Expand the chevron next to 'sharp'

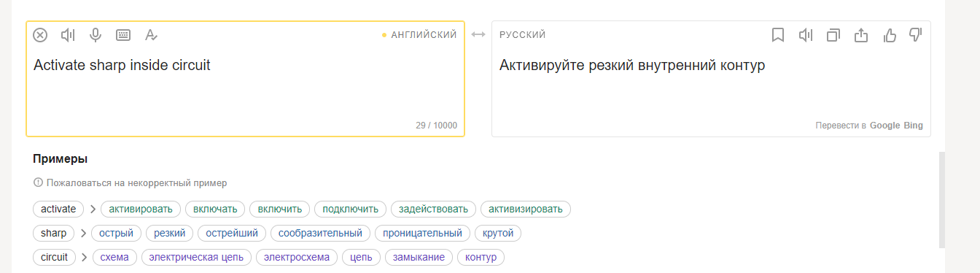point(83,233)
